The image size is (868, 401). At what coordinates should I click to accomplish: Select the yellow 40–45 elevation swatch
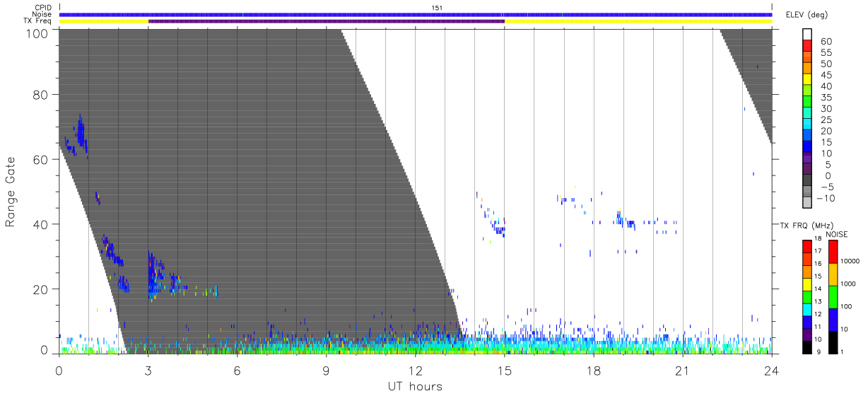pyautogui.click(x=807, y=81)
